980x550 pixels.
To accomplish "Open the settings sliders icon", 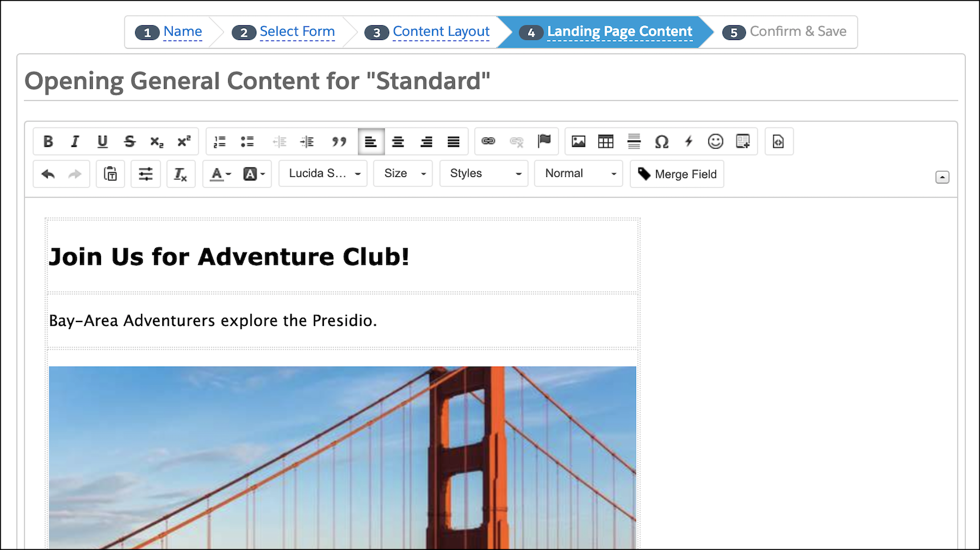I will (145, 174).
